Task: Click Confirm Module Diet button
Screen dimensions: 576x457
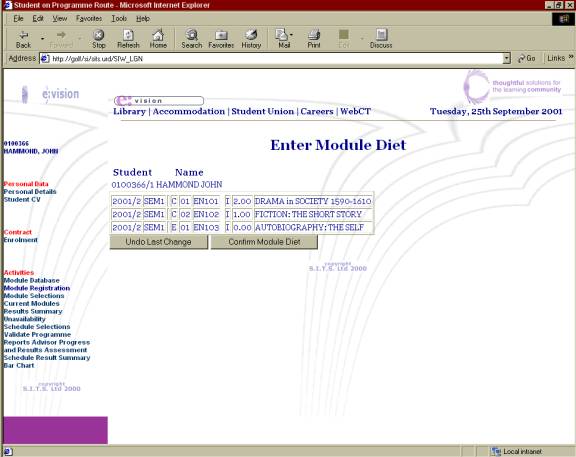Action: point(264,242)
